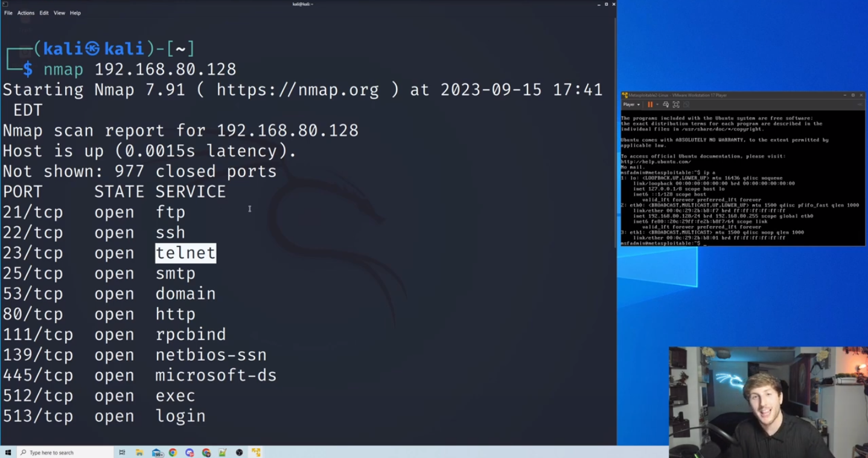
Task: Expand the power options arrow beside pause
Action: (x=657, y=105)
